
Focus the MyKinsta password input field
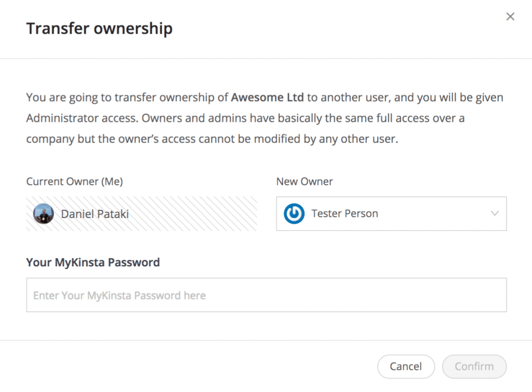[x=266, y=295]
